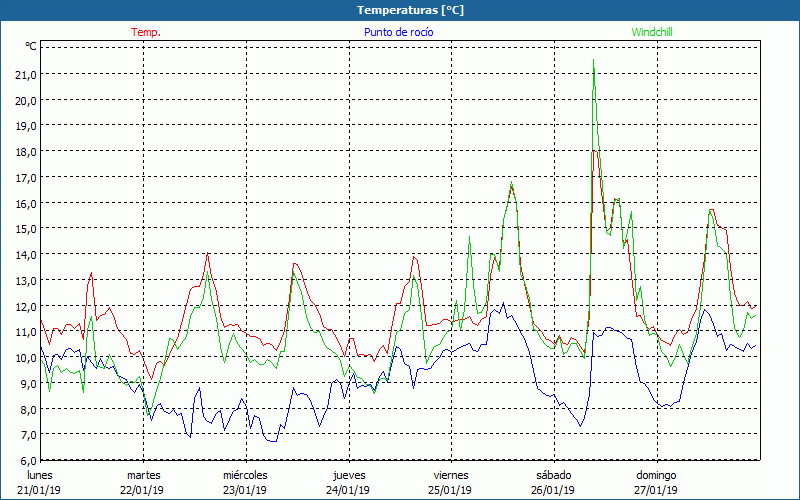Image resolution: width=800 pixels, height=500 pixels.
Task: Click the 27/01/19 date label
Action: click(x=656, y=490)
